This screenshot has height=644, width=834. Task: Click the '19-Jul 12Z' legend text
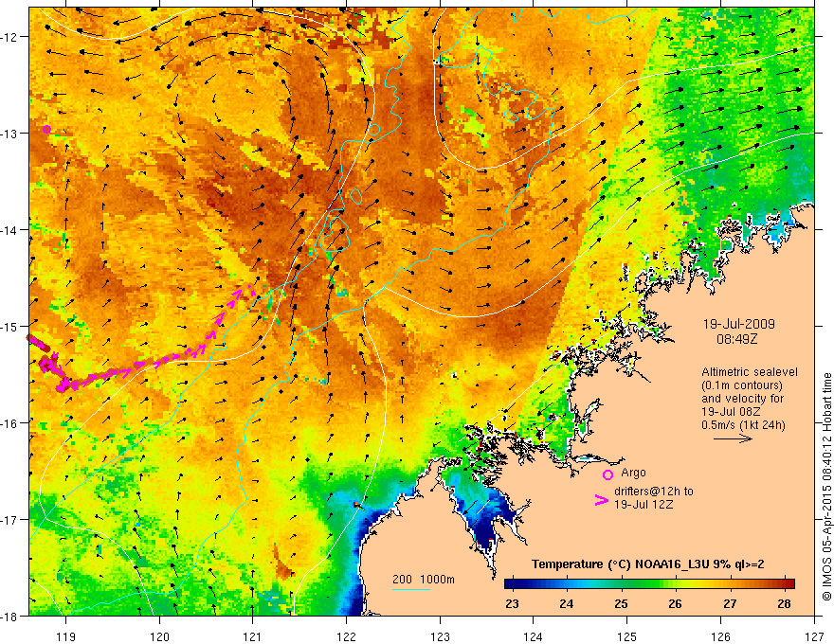coord(644,504)
